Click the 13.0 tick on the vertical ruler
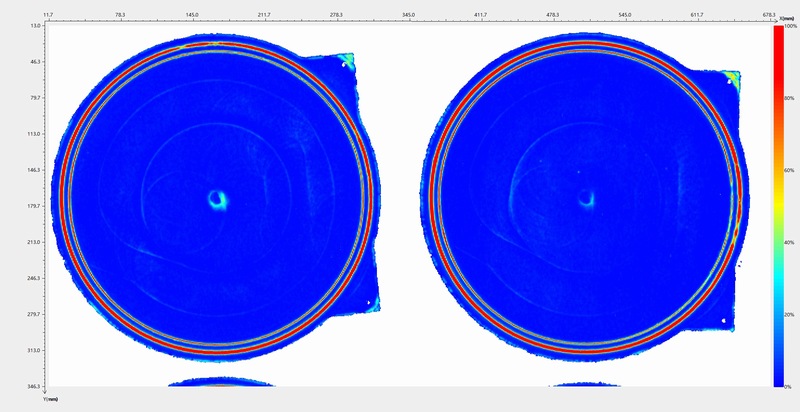Viewport: 800px width, 412px height. (35, 25)
